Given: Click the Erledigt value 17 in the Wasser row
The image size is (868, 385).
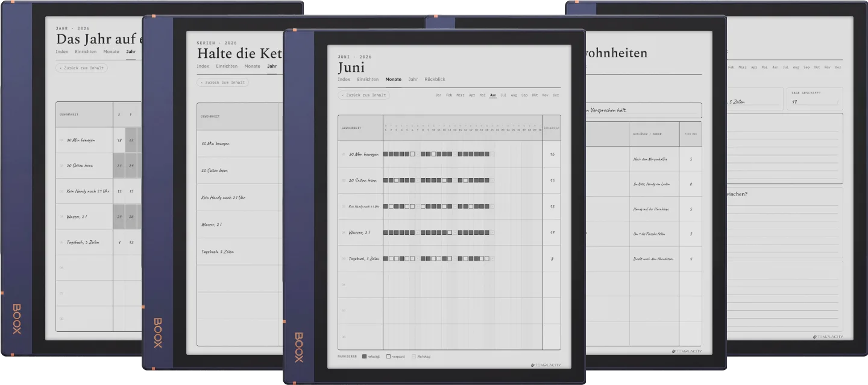Looking at the screenshot, I should point(552,232).
